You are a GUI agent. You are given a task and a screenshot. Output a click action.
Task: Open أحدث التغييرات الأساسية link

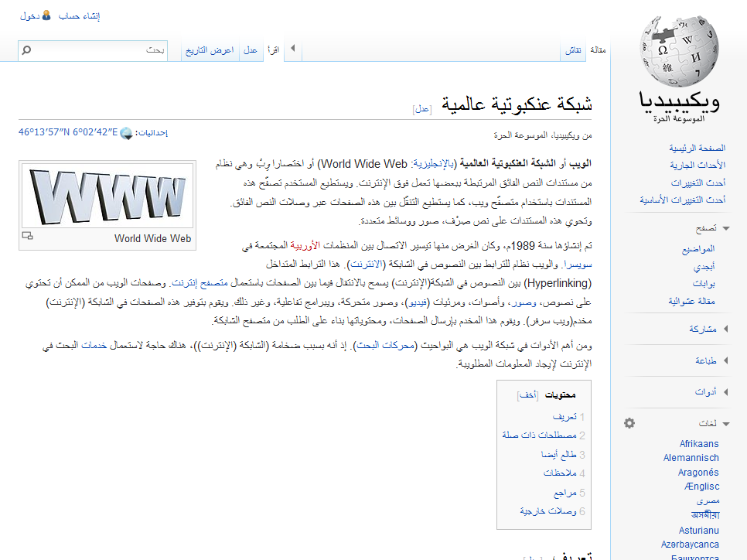coord(683,200)
